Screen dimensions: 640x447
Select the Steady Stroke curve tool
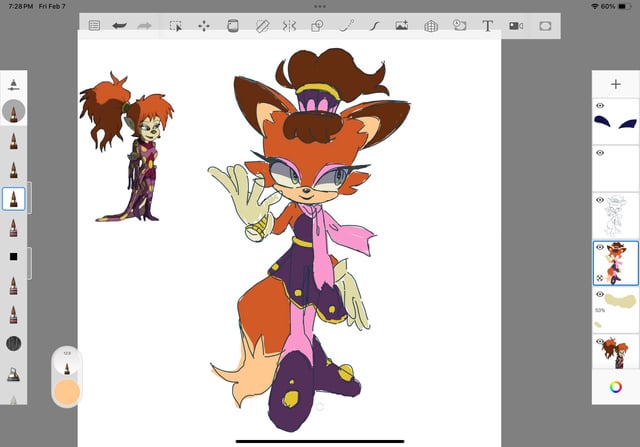click(374, 26)
